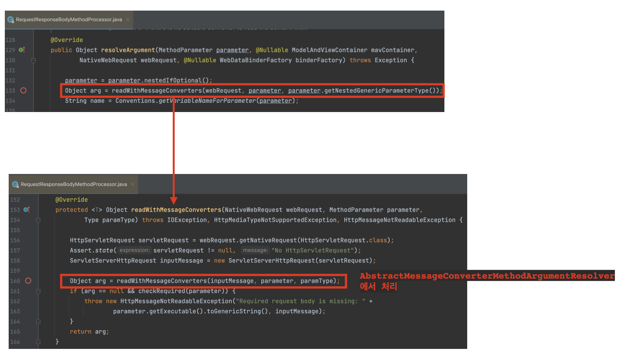Click class icon on tab above line 128
Image resolution: width=621 pixels, height=364 pixels.
click(x=11, y=20)
